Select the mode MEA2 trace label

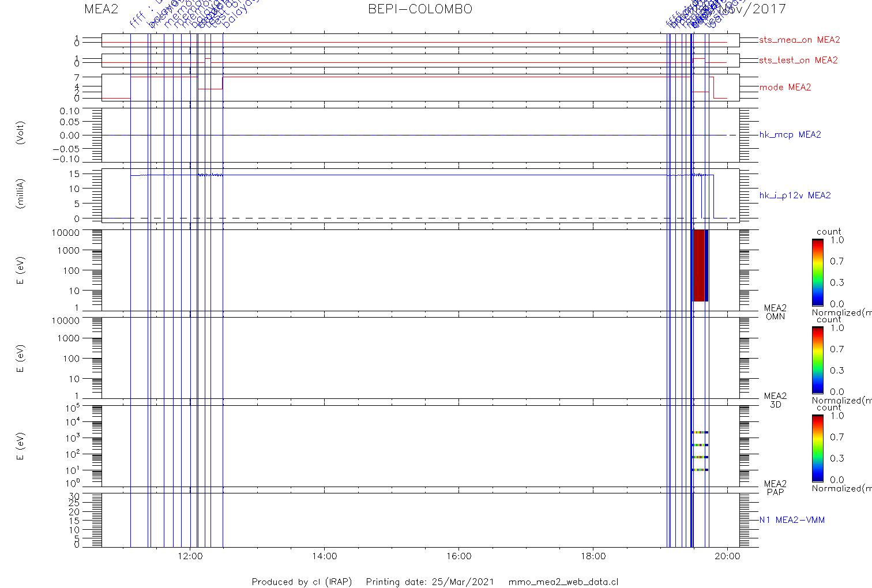[785, 87]
